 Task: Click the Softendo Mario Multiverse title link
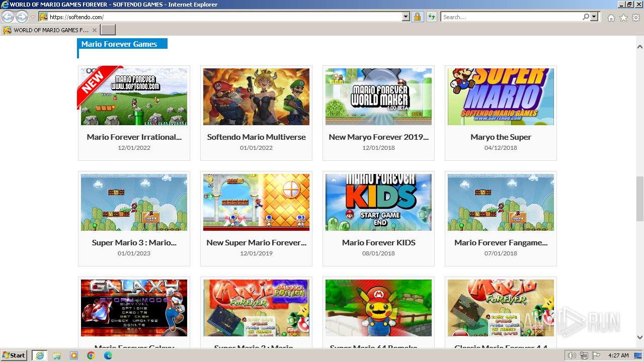coord(256,137)
